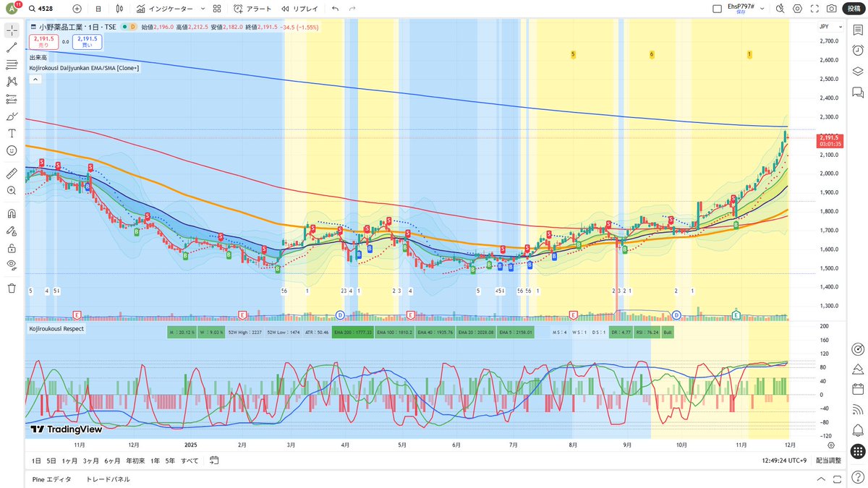Open the Indicators dialog

coord(165,9)
